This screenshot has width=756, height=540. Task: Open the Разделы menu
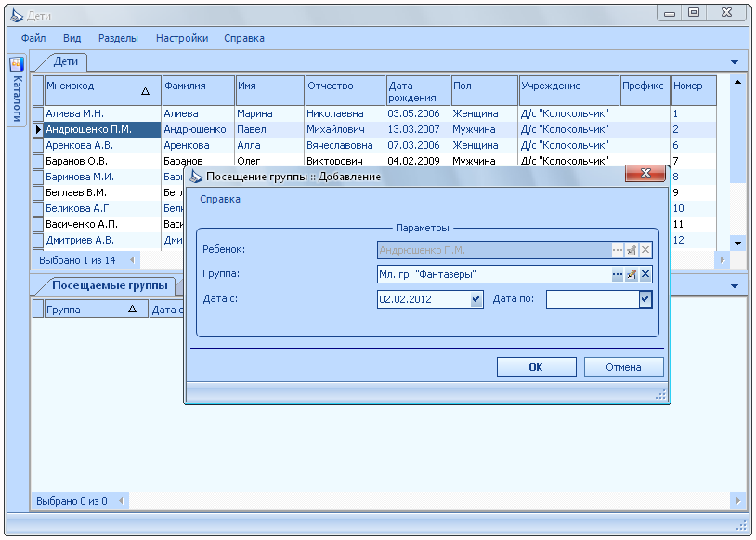point(118,38)
